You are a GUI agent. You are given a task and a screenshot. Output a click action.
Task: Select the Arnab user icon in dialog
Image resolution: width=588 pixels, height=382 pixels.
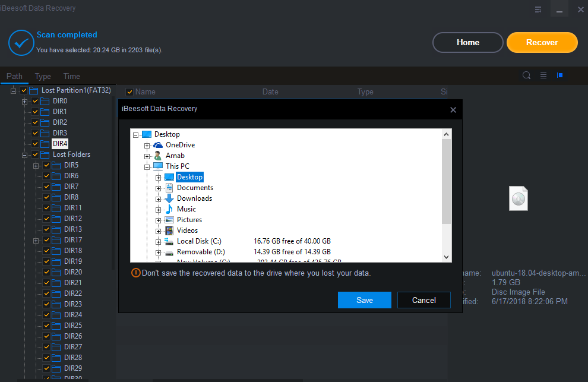158,155
